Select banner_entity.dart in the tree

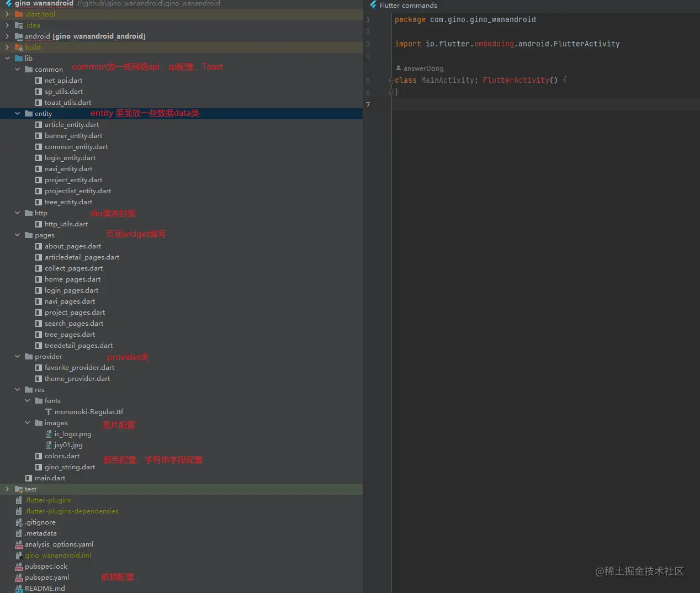73,136
